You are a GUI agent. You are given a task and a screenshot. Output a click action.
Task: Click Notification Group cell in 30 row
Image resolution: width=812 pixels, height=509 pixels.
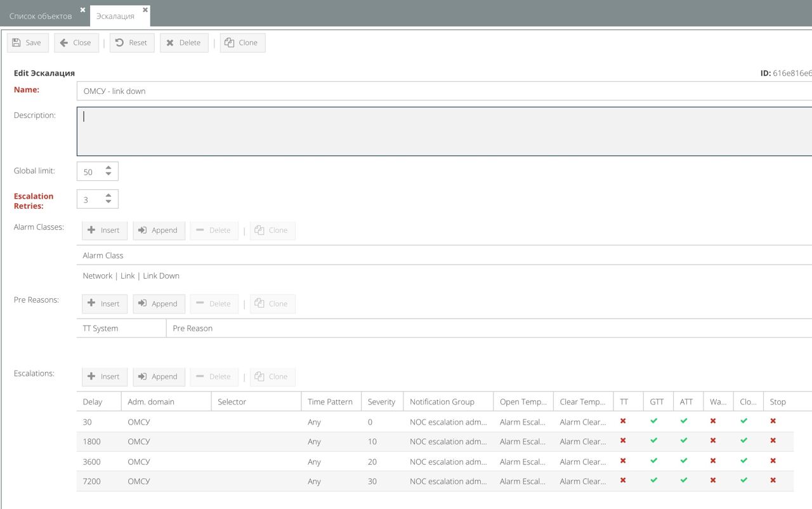(x=448, y=422)
